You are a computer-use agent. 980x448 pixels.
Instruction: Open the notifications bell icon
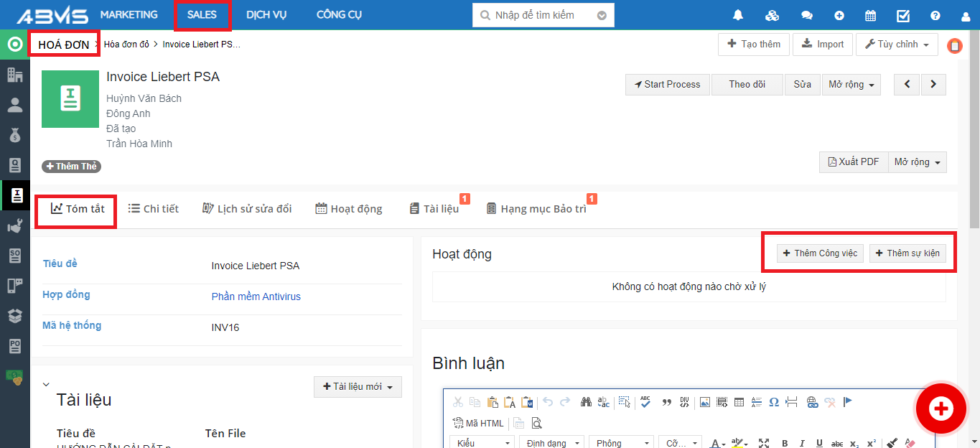click(738, 15)
